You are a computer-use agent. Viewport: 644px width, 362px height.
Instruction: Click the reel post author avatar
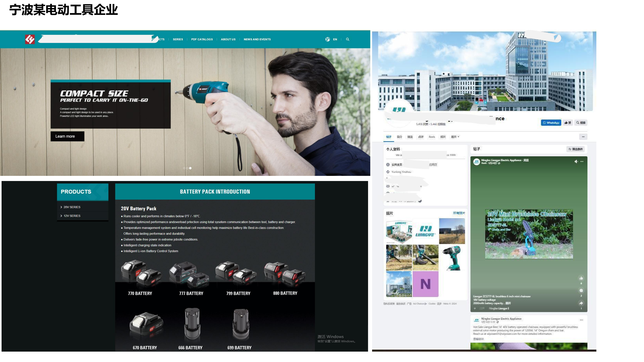tap(477, 162)
